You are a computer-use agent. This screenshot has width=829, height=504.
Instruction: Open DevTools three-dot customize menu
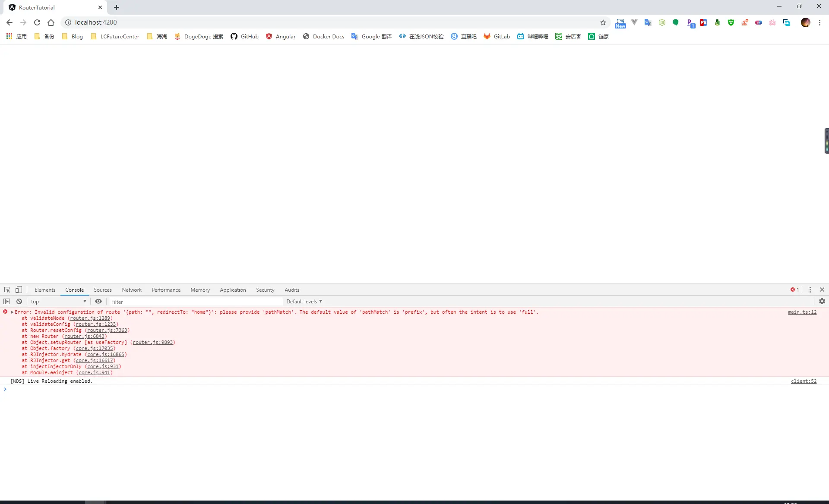click(x=810, y=290)
